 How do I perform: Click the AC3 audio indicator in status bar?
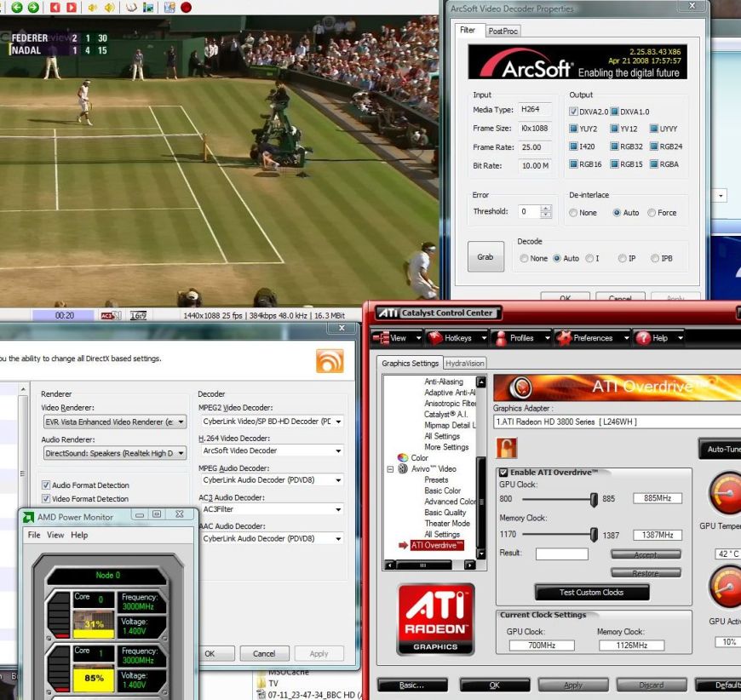pyautogui.click(x=111, y=315)
